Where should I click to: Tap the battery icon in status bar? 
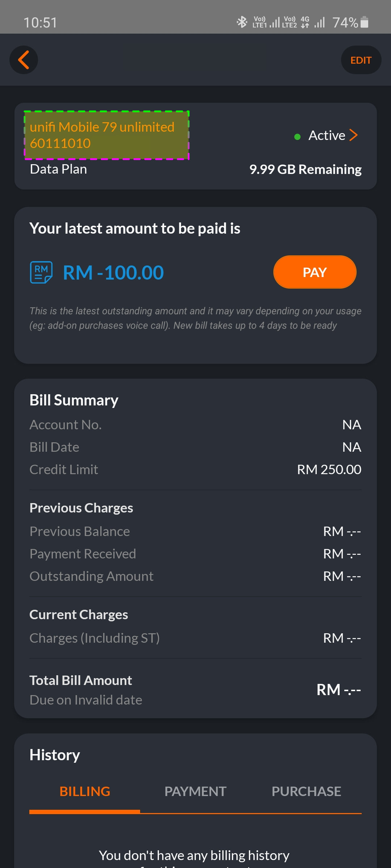pos(365,22)
